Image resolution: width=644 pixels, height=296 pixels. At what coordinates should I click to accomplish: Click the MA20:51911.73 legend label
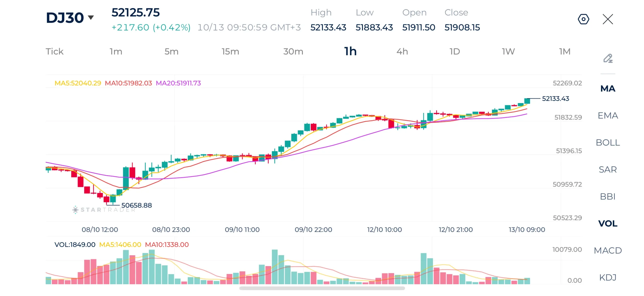pos(178,83)
